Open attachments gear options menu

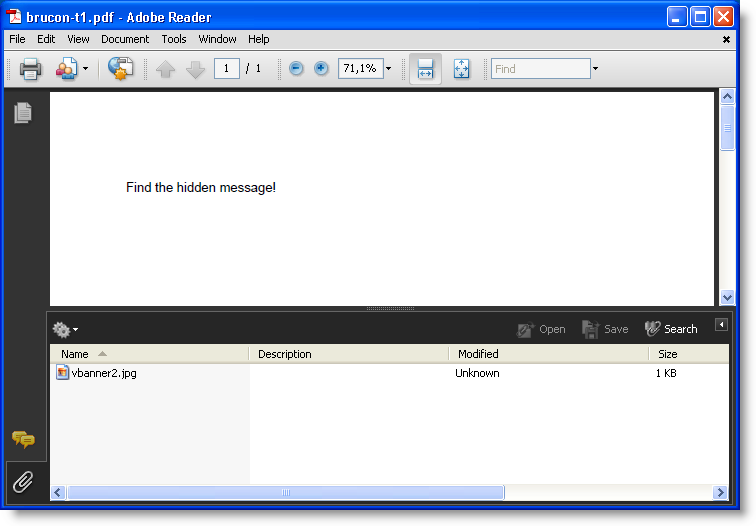(x=65, y=329)
